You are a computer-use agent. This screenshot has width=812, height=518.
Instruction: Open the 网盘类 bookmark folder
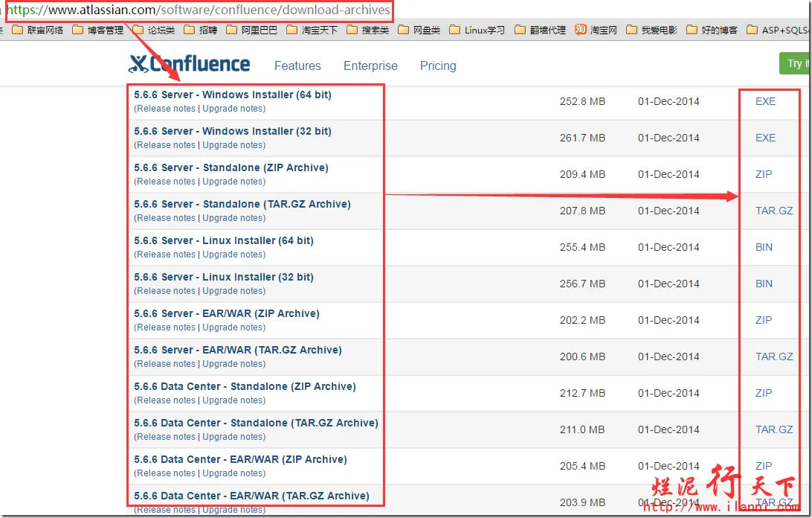(419, 30)
